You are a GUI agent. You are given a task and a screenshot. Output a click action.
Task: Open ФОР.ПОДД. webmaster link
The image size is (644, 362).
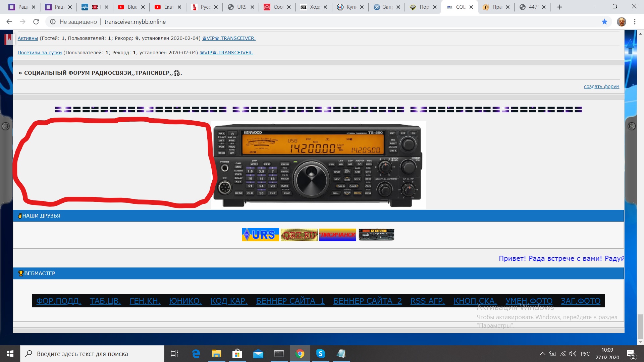tap(59, 301)
